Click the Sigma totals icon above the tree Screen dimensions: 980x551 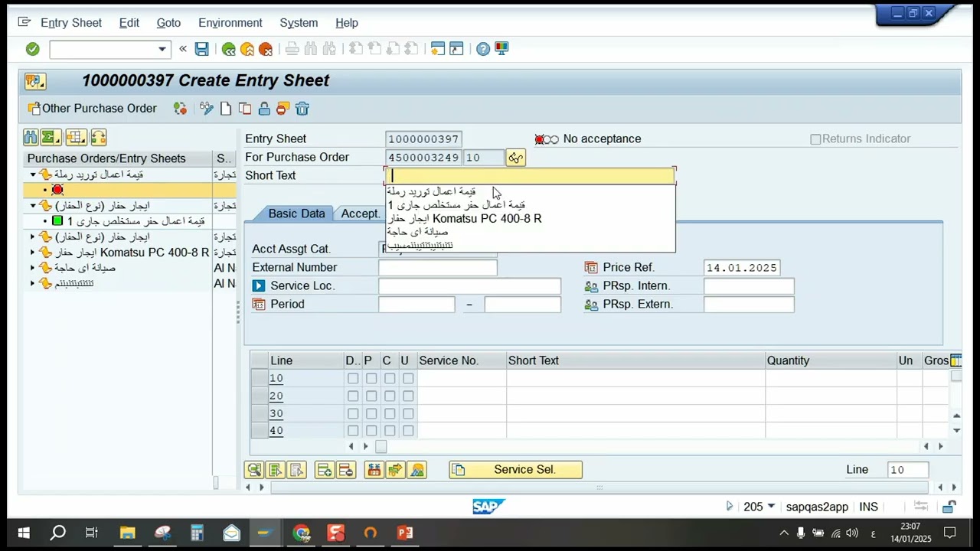tap(51, 138)
